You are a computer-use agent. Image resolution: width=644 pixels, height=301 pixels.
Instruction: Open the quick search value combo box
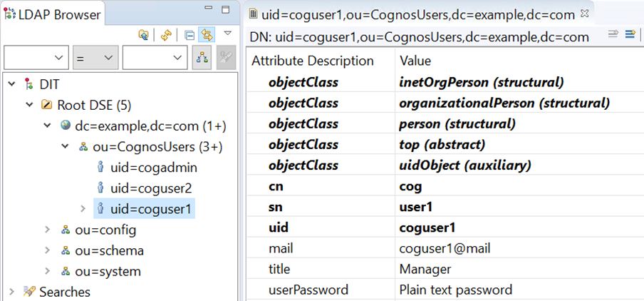click(155, 58)
